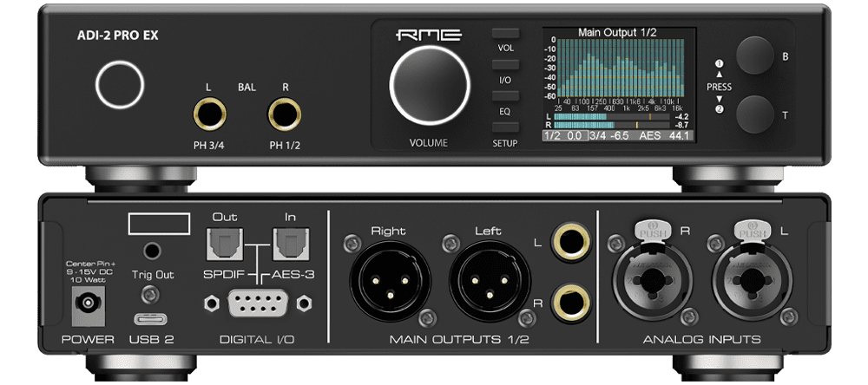Click PUSH tab on L analog input
The height and width of the screenshot is (385, 868).
(x=754, y=228)
